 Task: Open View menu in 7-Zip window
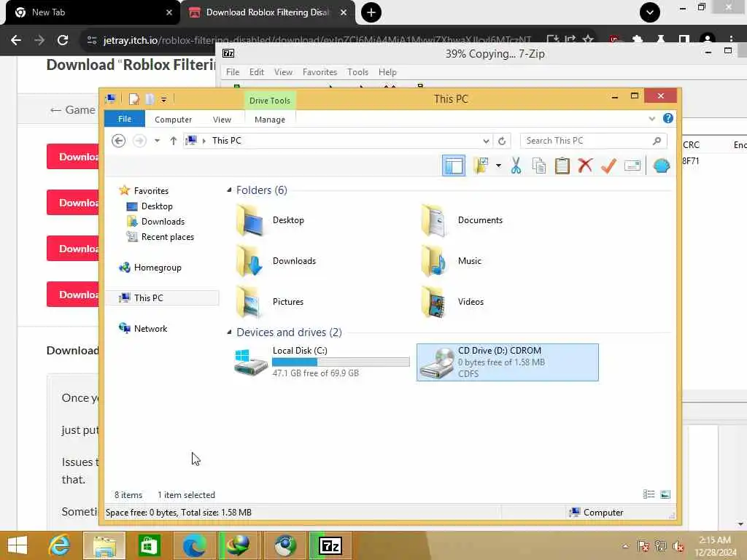283,72
